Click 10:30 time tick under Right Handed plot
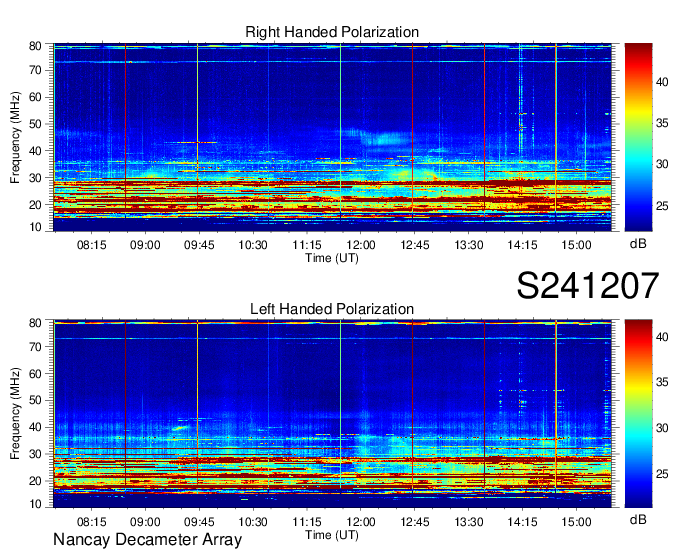This screenshot has width=680, height=552. click(x=253, y=245)
